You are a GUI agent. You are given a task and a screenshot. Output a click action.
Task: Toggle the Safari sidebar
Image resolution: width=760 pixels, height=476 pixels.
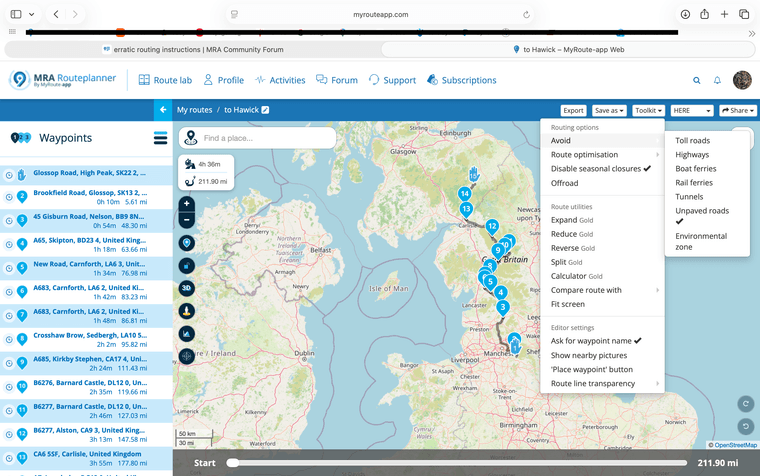pos(16,15)
